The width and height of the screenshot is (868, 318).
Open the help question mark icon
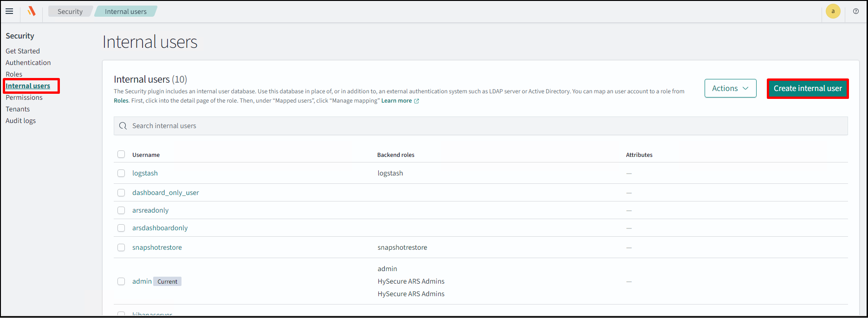[x=856, y=12]
